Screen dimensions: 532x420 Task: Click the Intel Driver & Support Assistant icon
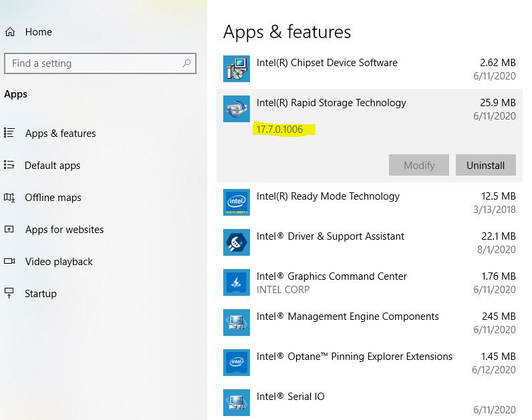(237, 242)
